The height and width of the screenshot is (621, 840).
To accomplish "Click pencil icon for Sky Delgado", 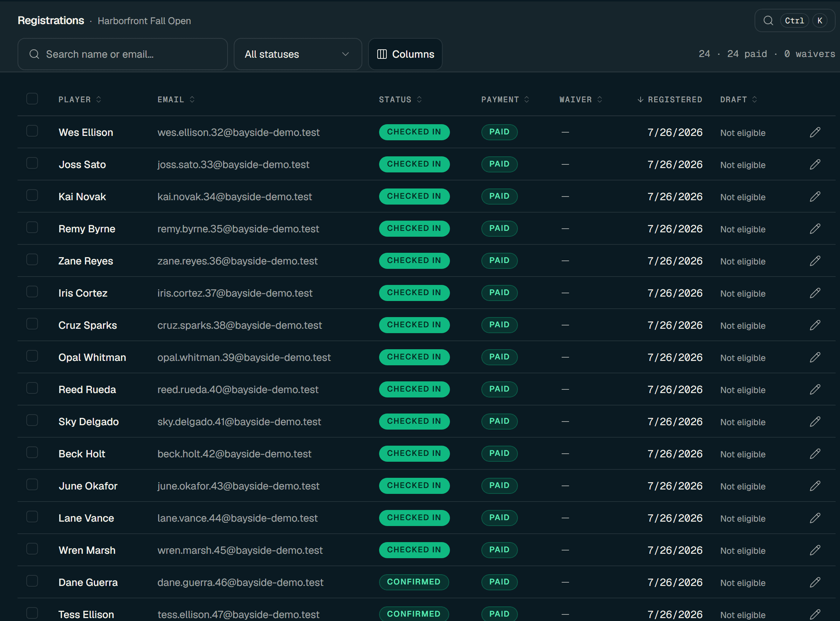I will click(x=815, y=422).
